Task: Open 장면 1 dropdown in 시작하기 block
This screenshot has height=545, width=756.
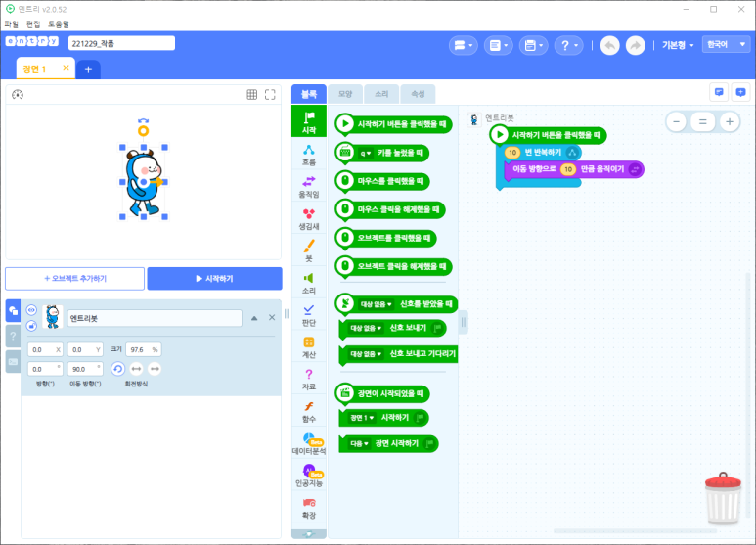Action: [362, 418]
